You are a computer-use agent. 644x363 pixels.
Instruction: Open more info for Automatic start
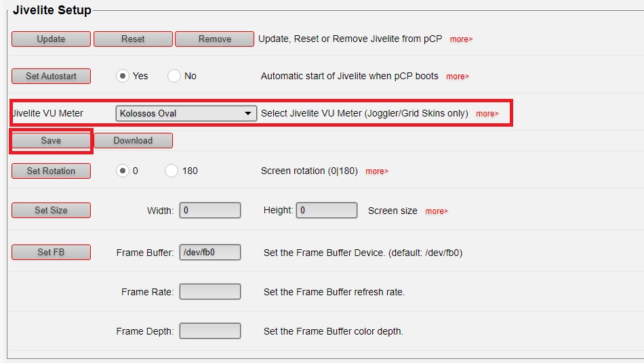[458, 77]
